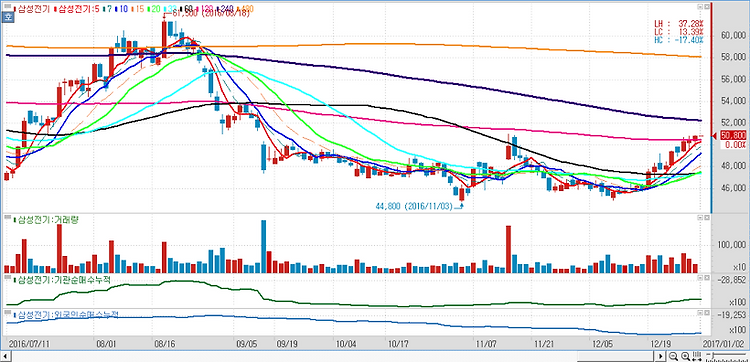Screen dimensions: 750x362
Task: Select the 120-day moving average legend
Action: coord(205,9)
